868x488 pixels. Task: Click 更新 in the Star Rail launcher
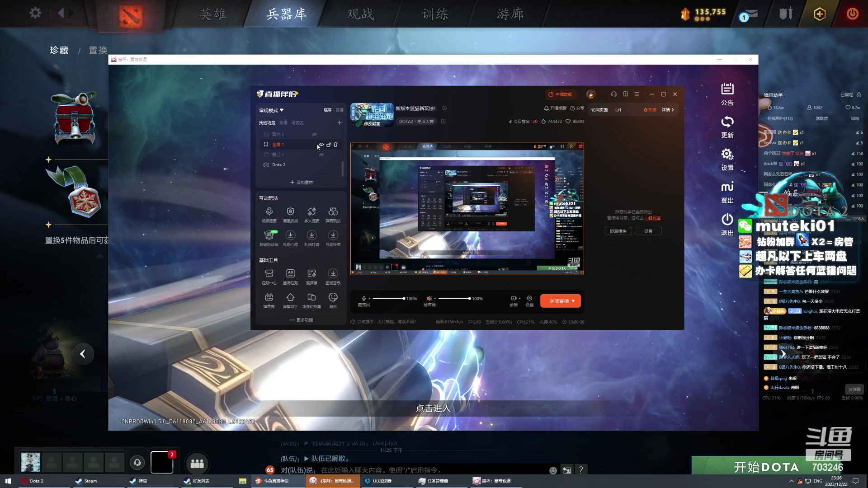click(727, 127)
